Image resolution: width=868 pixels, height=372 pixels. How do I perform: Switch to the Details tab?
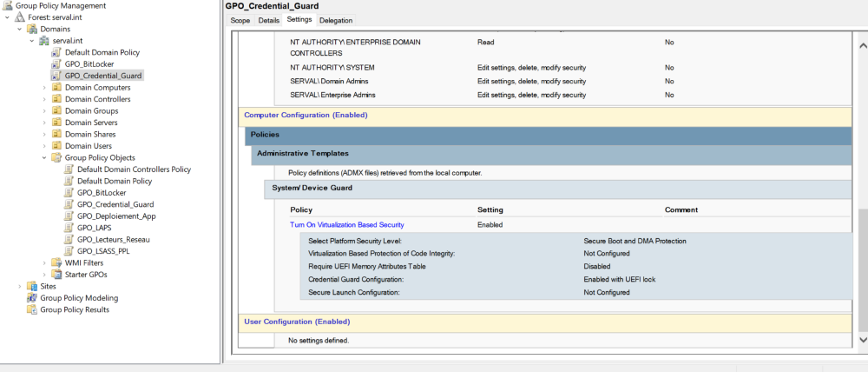click(x=268, y=21)
